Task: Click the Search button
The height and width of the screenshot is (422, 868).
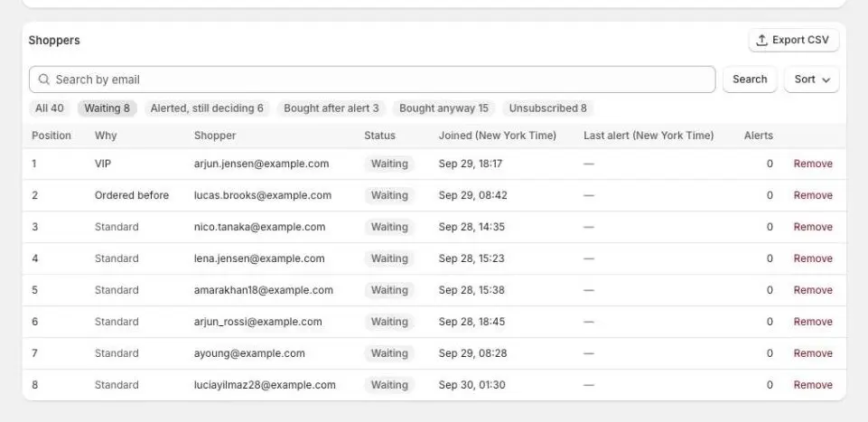Action: coord(750,80)
